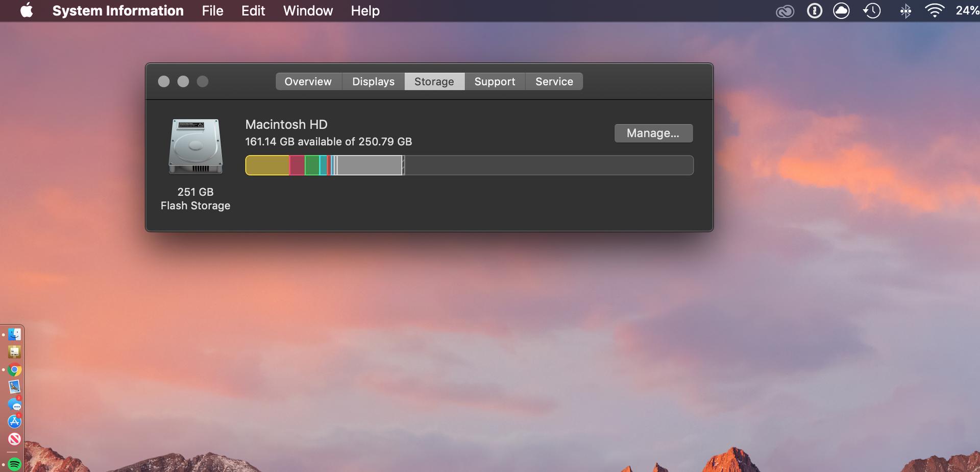Viewport: 980px width, 472px height.
Task: Click the Macintosh HD drive icon
Action: (x=195, y=147)
